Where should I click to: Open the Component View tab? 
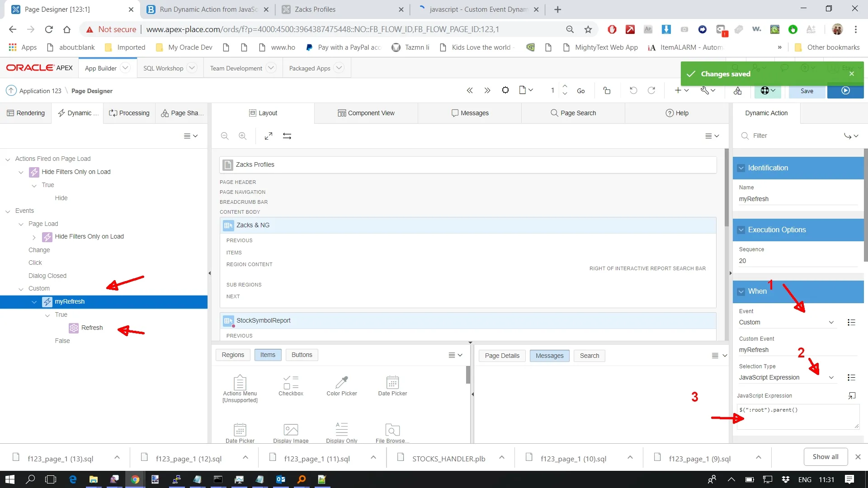click(x=366, y=113)
